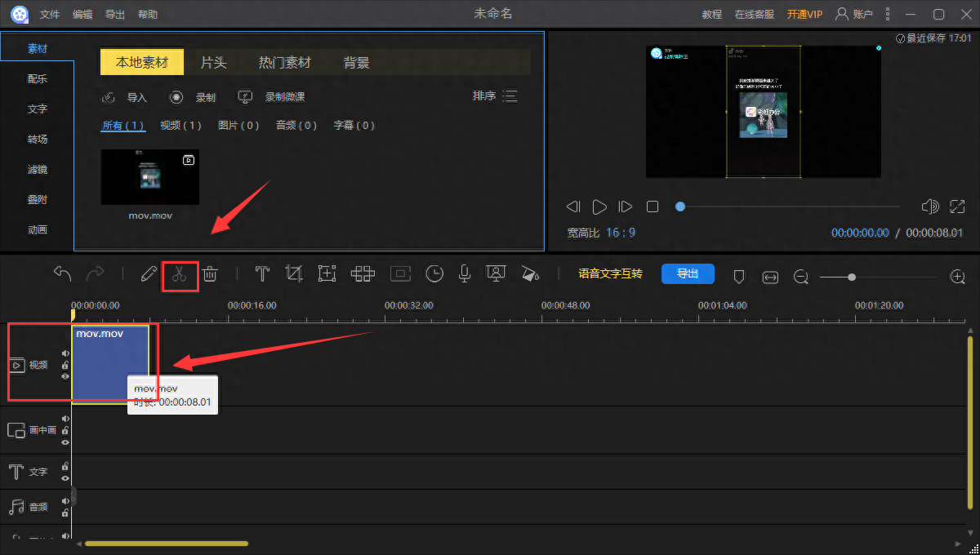Viewport: 980px width, 555px height.
Task: Select the 本地素材 tab
Action: (142, 62)
